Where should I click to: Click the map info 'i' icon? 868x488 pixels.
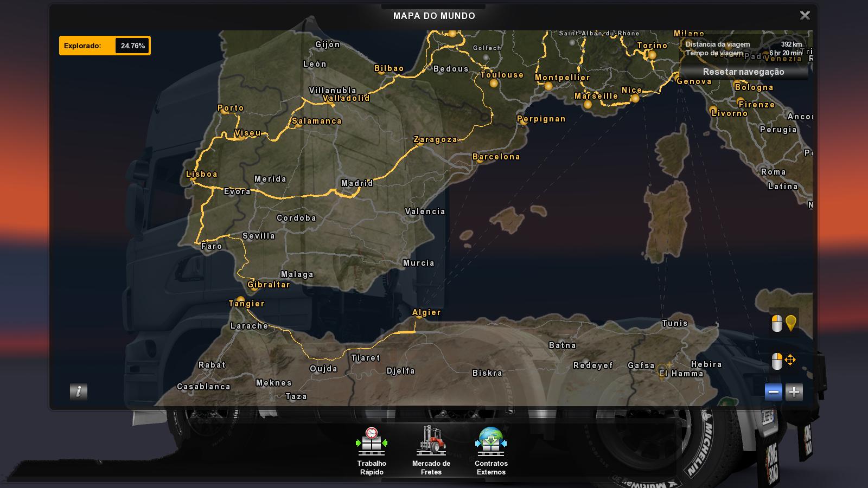(x=79, y=391)
